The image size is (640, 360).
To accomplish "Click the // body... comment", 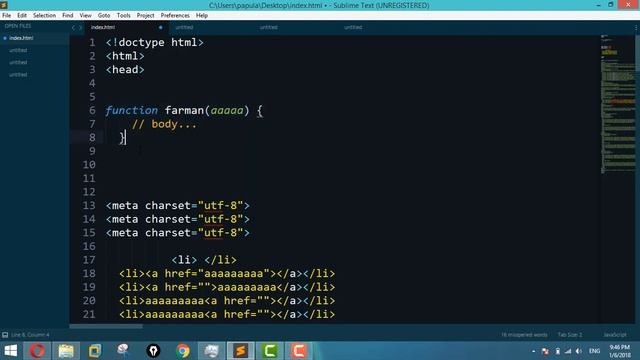I will pos(164,124).
